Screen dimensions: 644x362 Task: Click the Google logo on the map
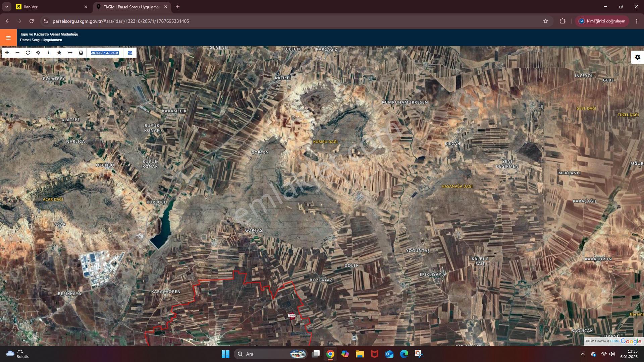[631, 341]
